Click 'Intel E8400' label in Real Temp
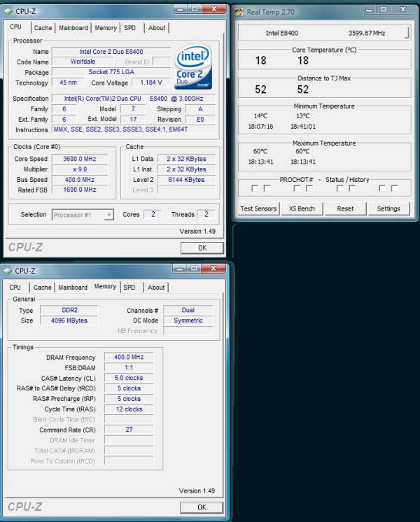Screen dimensions: 420x522 [282, 34]
